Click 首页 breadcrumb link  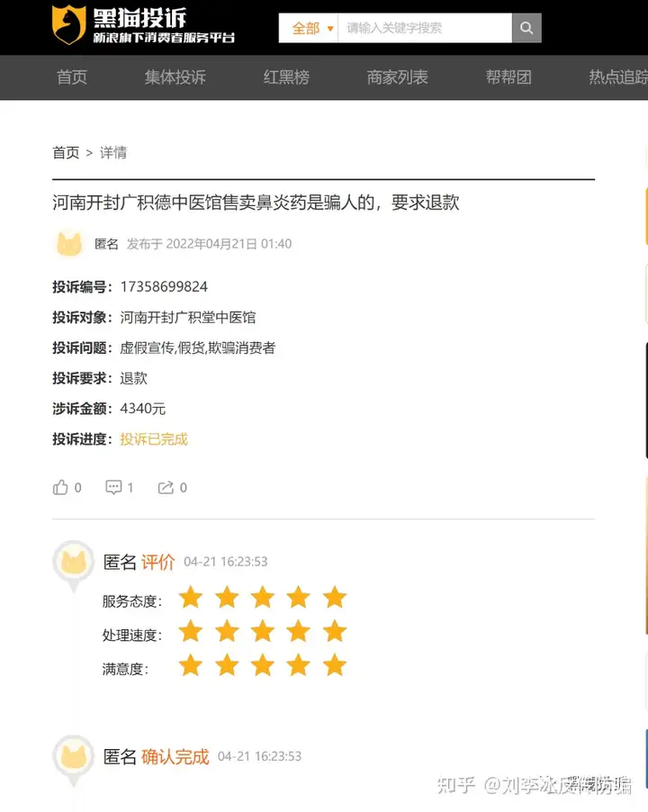click(66, 153)
